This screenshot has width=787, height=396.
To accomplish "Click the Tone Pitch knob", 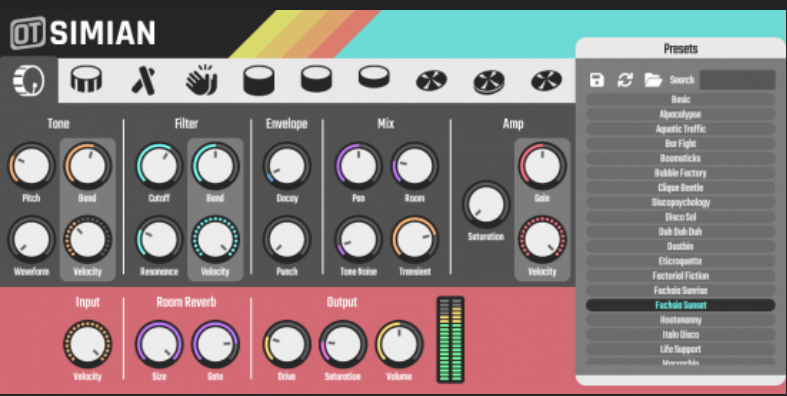I will pyautogui.click(x=31, y=166).
